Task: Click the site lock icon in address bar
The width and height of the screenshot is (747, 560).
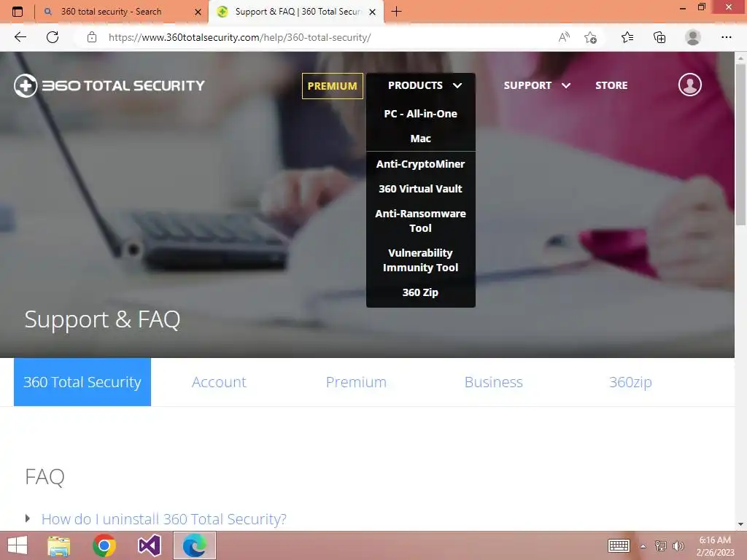Action: 92,37
